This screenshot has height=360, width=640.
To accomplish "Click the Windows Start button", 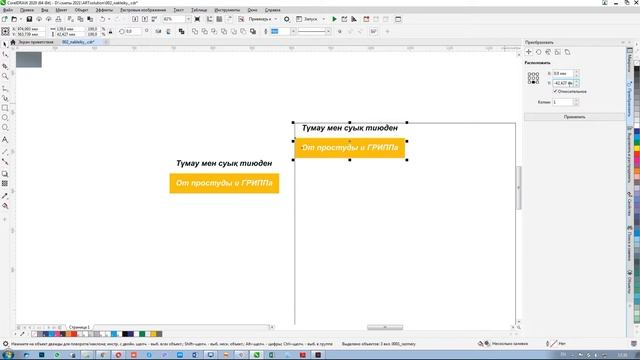I will coord(7,355).
